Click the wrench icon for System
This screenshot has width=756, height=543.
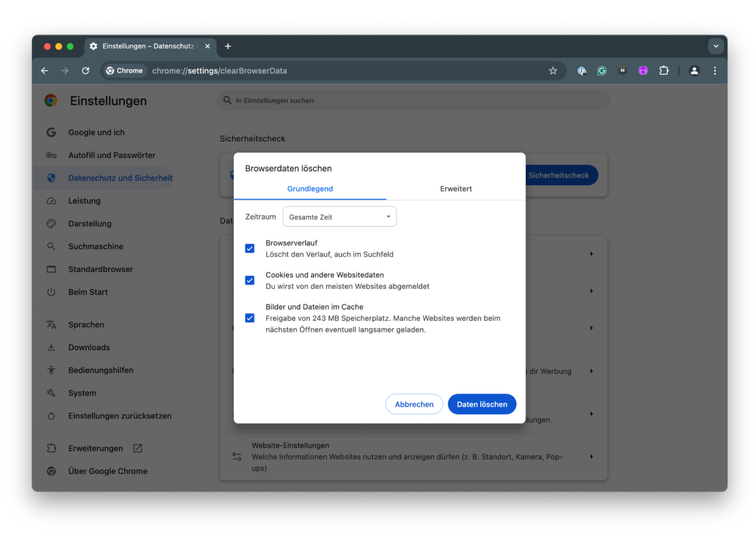(x=51, y=393)
